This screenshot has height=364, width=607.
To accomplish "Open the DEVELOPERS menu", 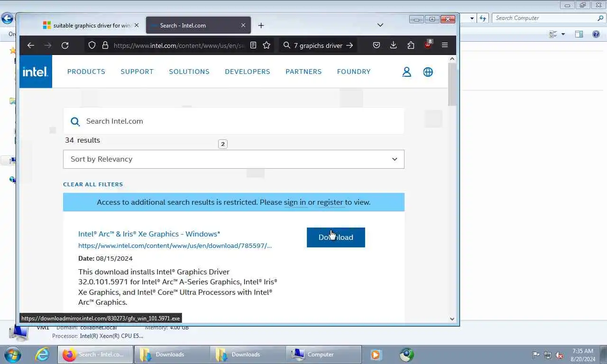I will click(x=248, y=72).
